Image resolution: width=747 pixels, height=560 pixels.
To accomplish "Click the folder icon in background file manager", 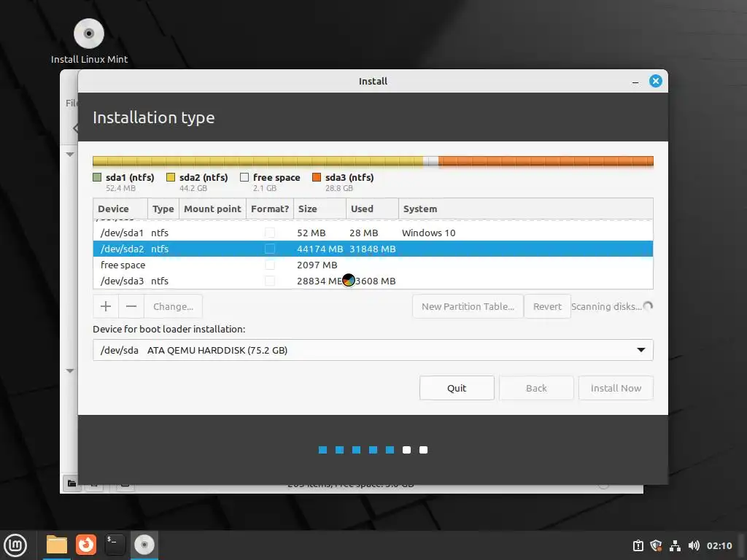I will click(71, 483).
